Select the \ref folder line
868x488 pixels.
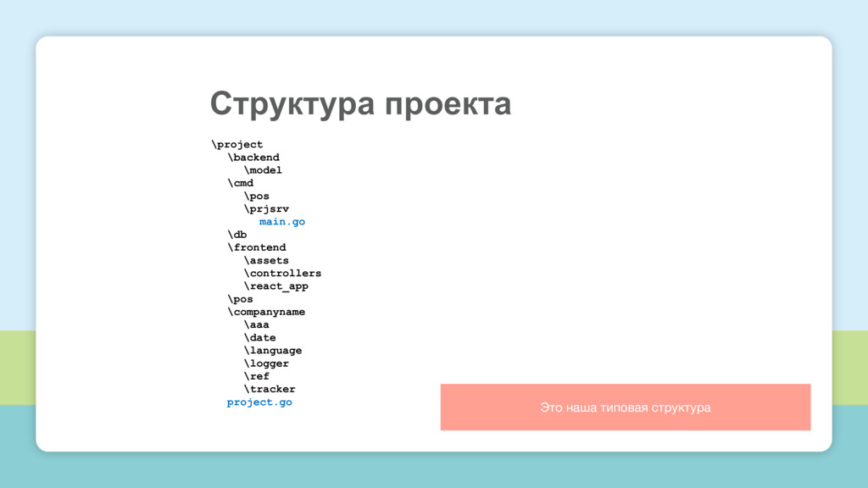[256, 376]
